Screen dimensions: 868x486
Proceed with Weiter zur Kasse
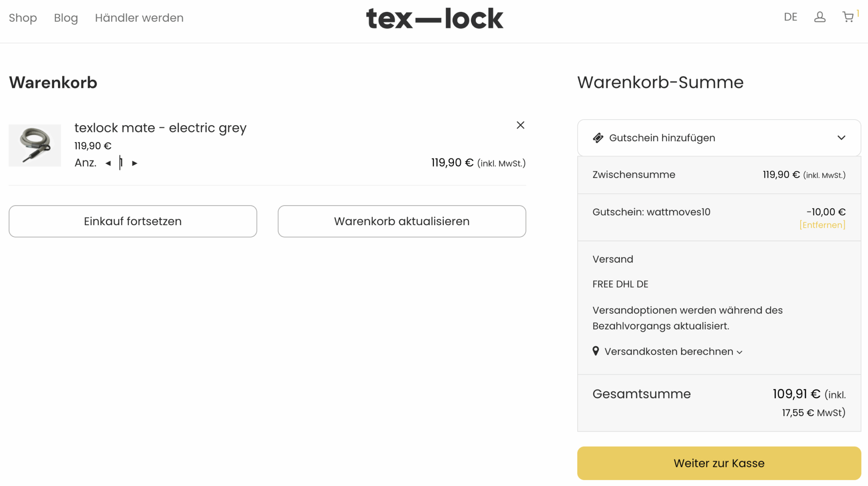click(x=719, y=463)
